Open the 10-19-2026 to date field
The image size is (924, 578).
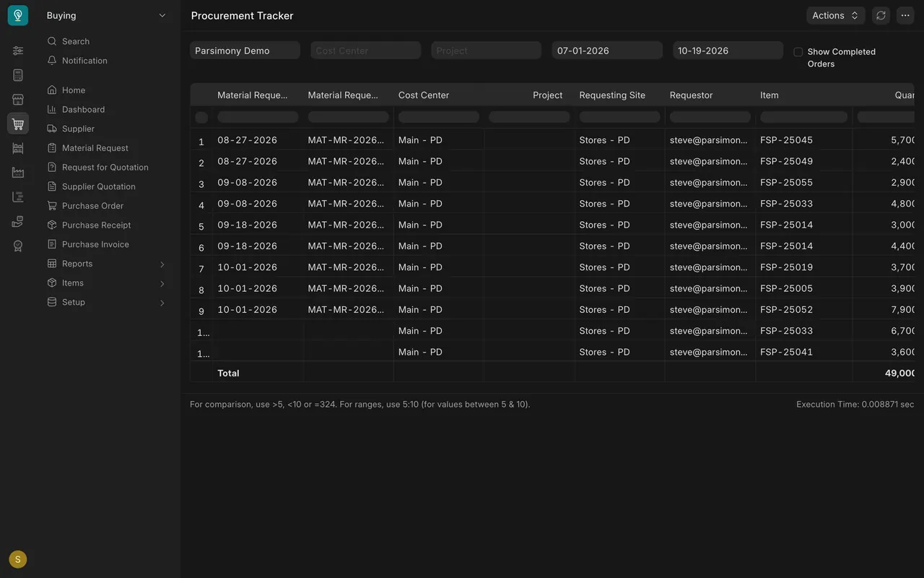tap(728, 51)
